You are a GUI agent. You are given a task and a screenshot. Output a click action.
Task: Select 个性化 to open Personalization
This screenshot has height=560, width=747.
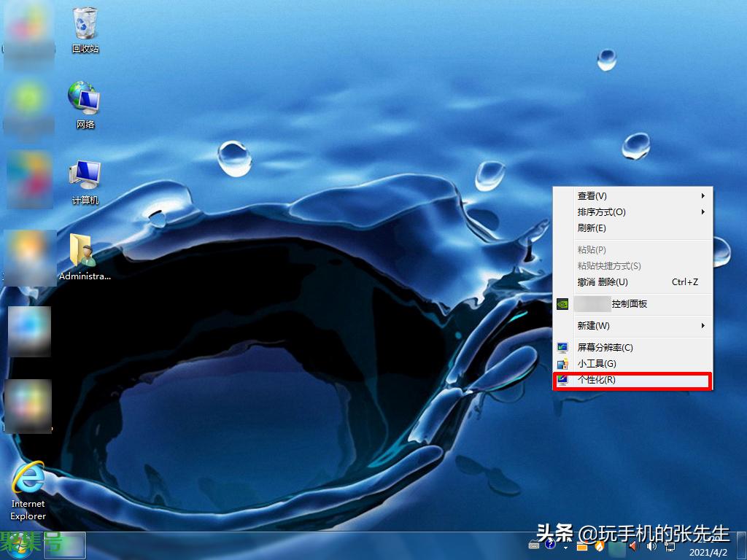click(597, 379)
